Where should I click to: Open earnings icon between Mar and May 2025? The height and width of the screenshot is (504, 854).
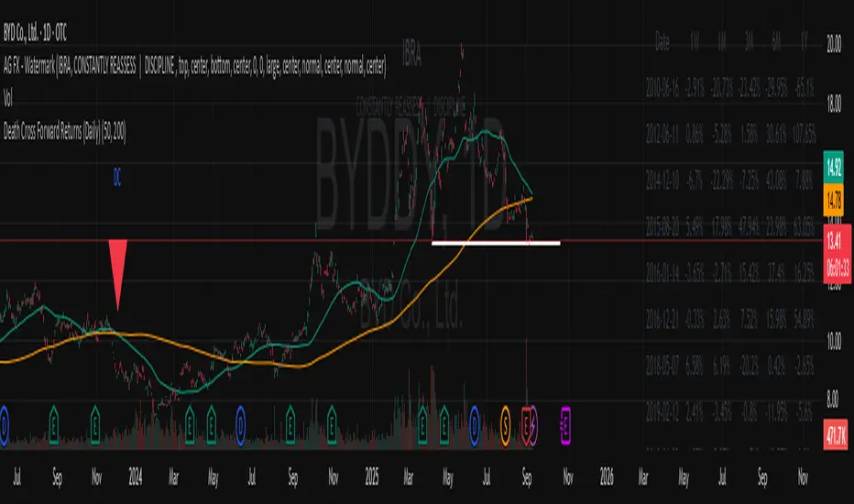pyautogui.click(x=422, y=425)
